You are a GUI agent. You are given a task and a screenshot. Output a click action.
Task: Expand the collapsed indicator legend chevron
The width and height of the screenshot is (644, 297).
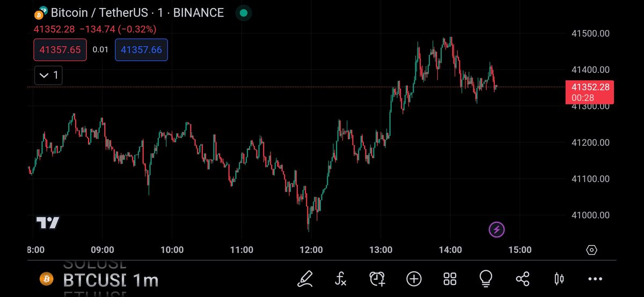(x=48, y=75)
